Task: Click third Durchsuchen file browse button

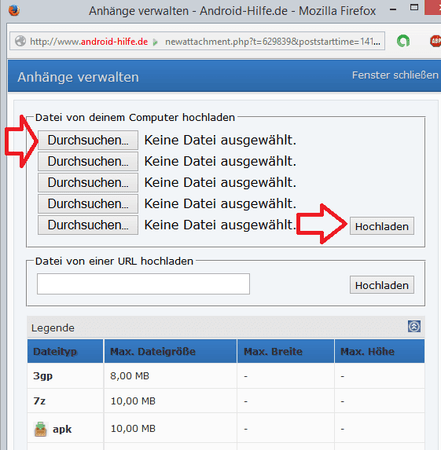Action: (x=88, y=183)
